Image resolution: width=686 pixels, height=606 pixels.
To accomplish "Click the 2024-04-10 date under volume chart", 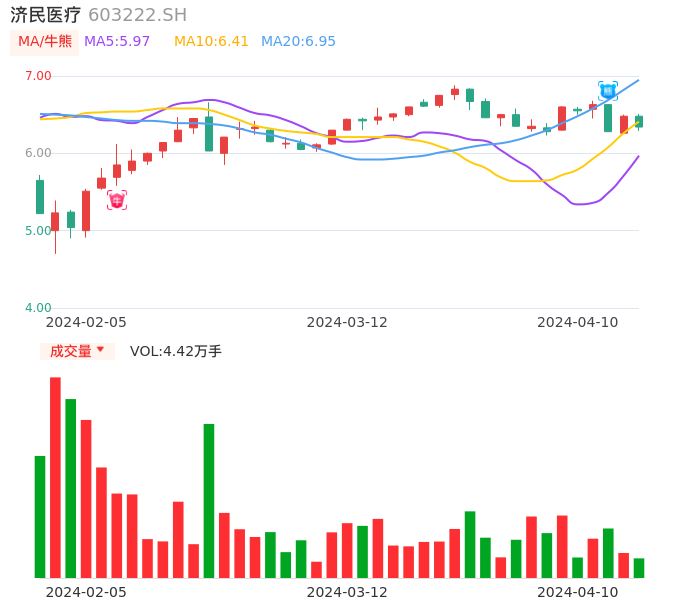I will coord(578,592).
